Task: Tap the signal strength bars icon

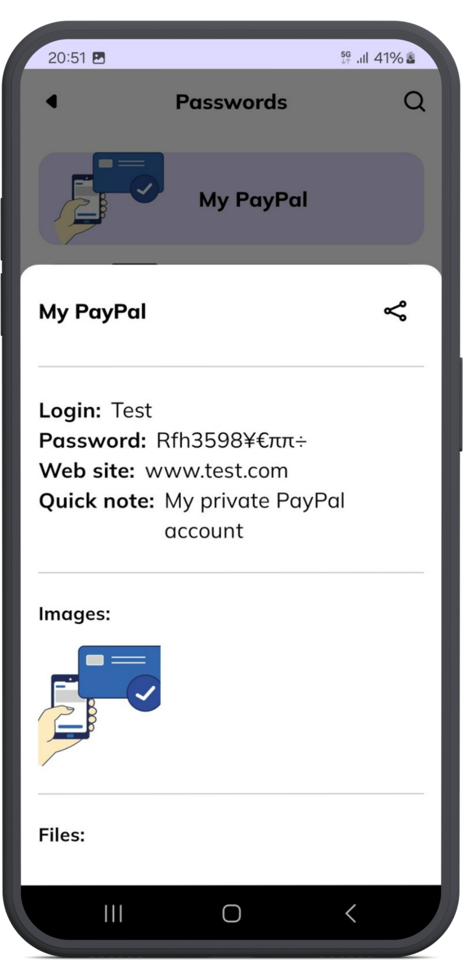Action: click(362, 58)
